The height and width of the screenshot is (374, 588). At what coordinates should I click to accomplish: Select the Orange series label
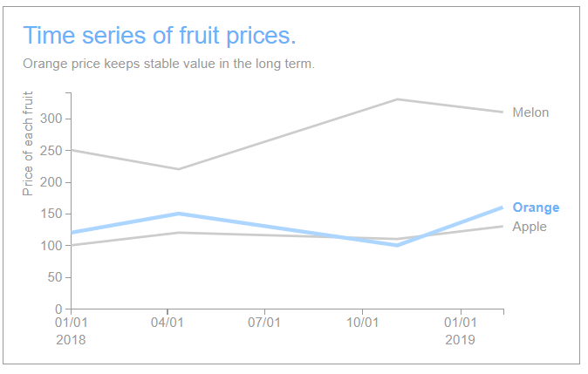(x=536, y=207)
